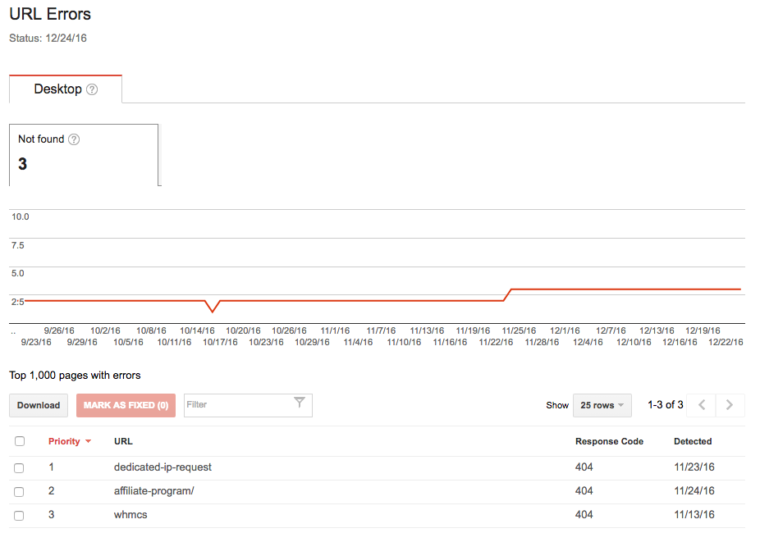Image resolution: width=760 pixels, height=533 pixels.
Task: Click the help icon beside Desktop tab
Action: coord(92,89)
